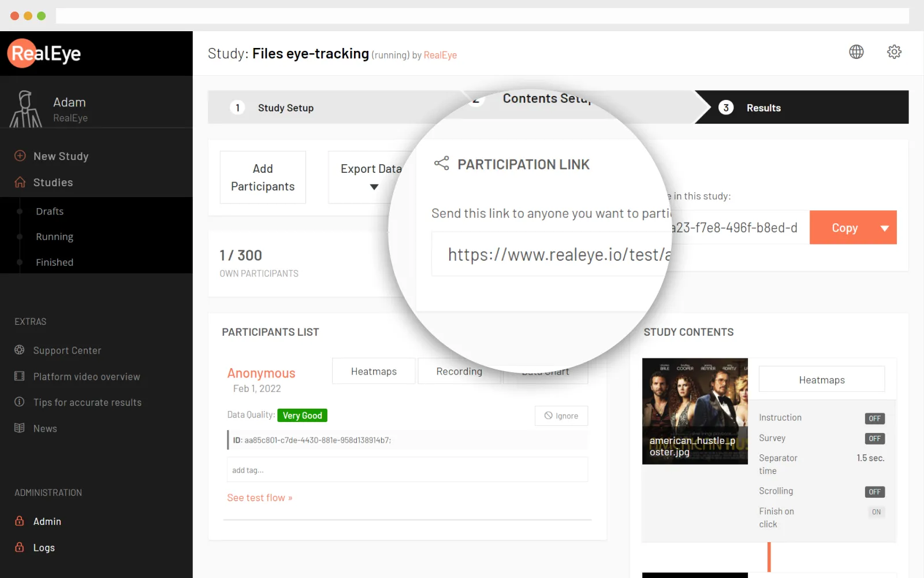Click the Add Participants button

[x=262, y=177]
